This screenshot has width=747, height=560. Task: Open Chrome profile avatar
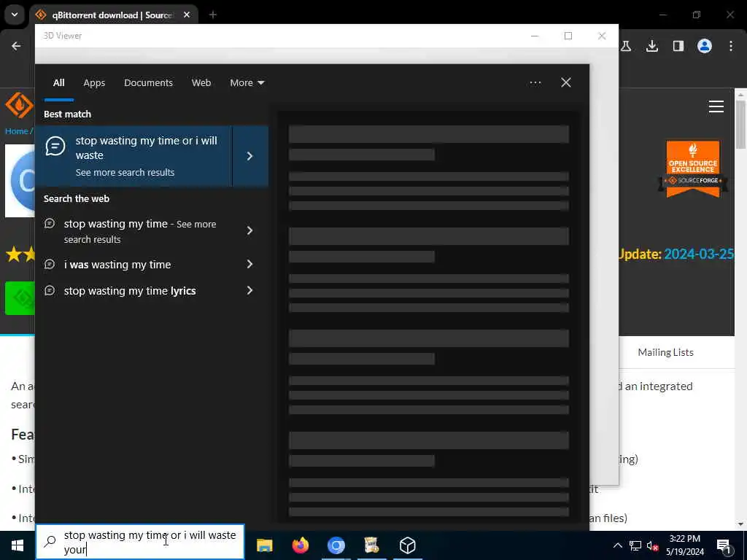pos(705,46)
